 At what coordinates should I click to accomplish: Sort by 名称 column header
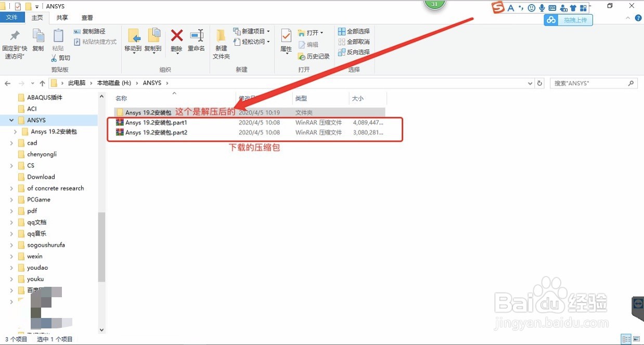[x=121, y=98]
